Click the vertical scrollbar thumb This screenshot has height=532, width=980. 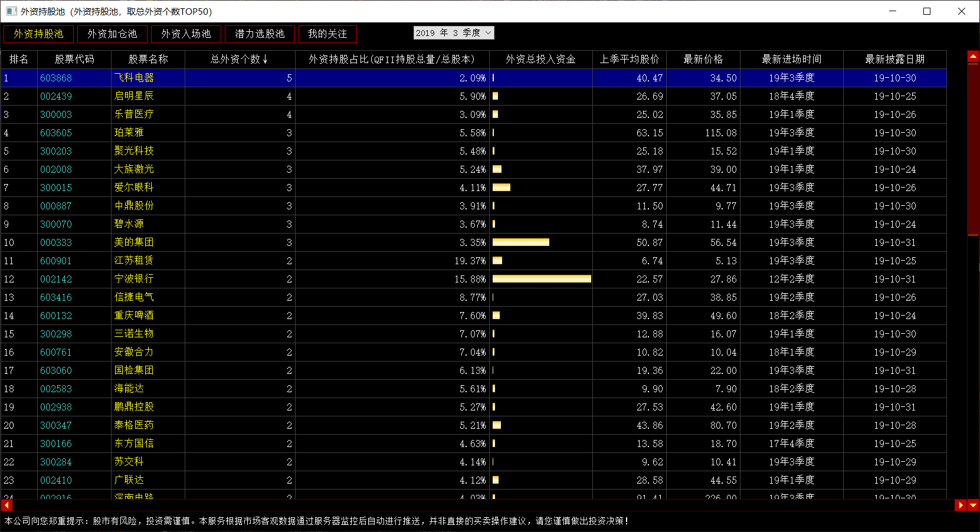tap(973, 147)
